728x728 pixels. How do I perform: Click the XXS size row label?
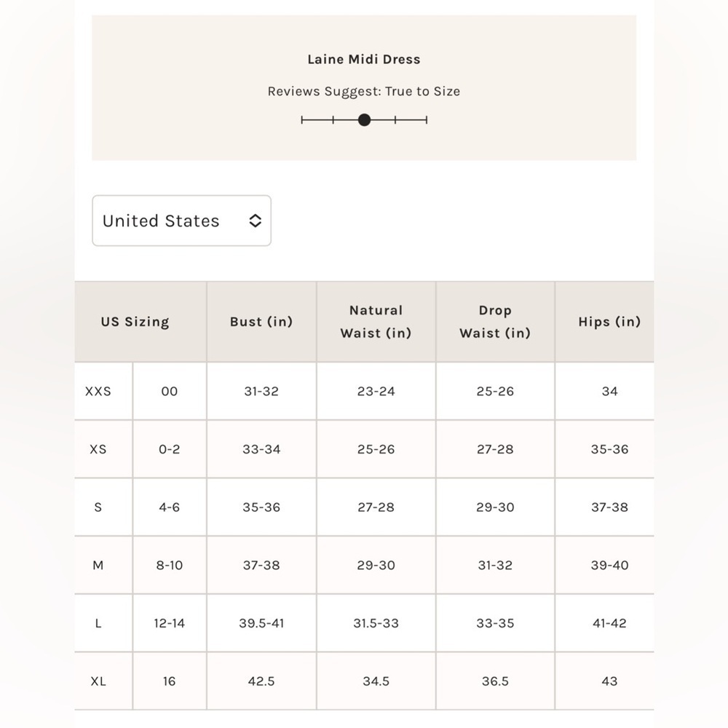click(98, 392)
